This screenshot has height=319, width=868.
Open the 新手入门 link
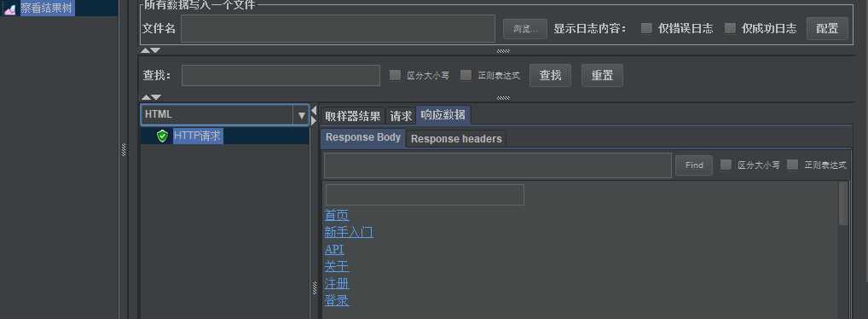[349, 232]
